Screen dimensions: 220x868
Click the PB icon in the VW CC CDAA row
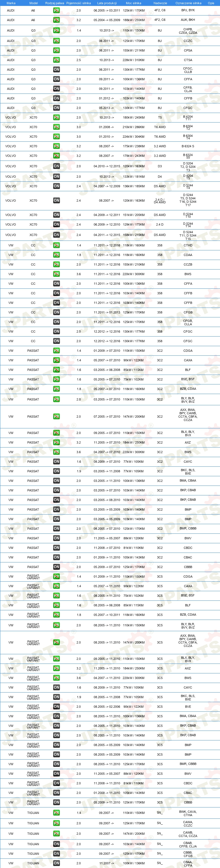click(57, 255)
